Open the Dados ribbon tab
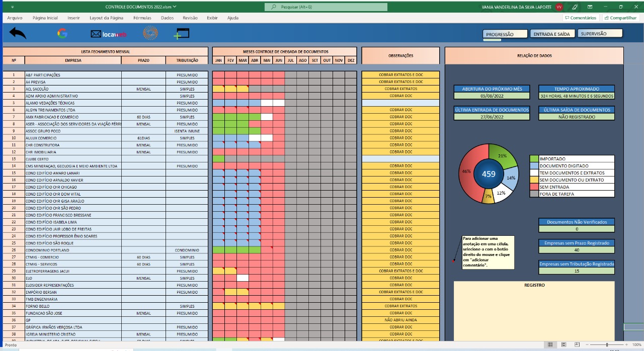 [167, 18]
